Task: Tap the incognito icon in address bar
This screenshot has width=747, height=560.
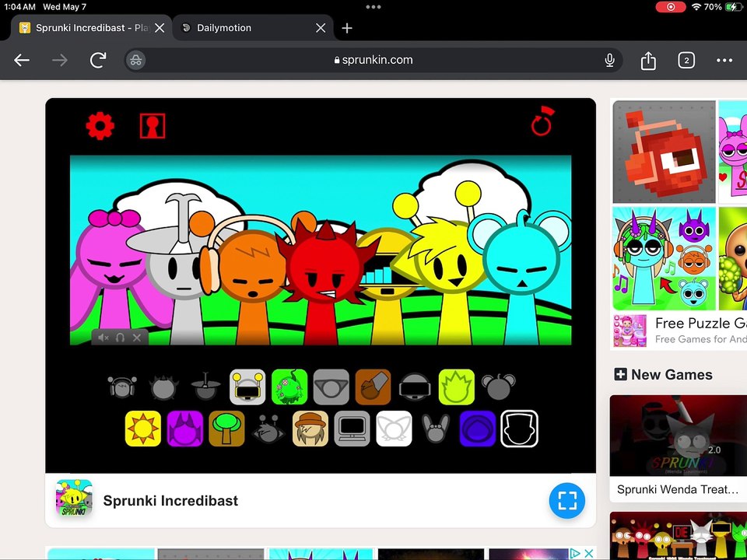Action: (x=135, y=61)
